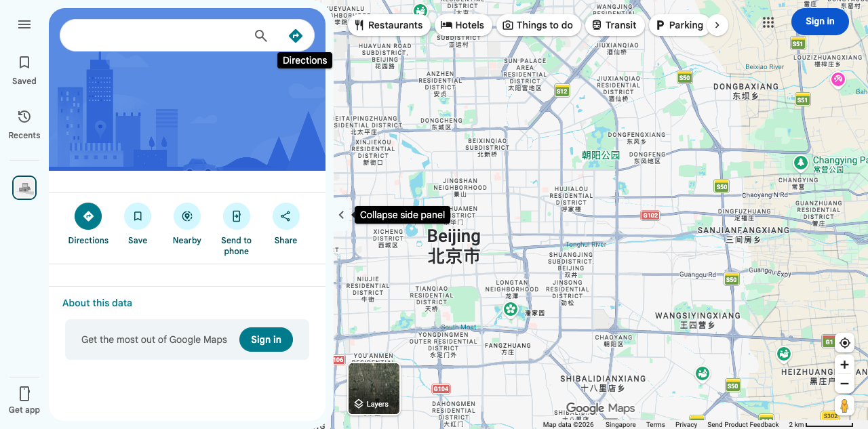
Task: Open Saved places in sidebar
Action: point(24,70)
